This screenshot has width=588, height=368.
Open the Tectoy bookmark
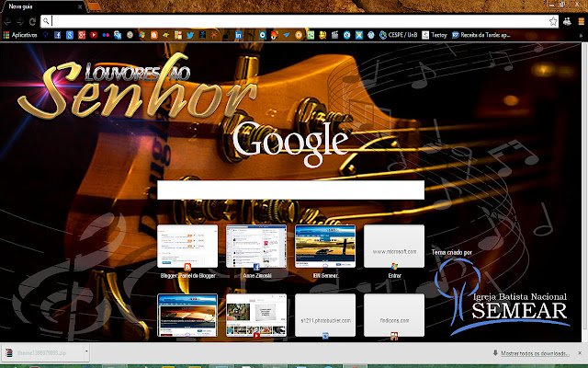[435, 35]
